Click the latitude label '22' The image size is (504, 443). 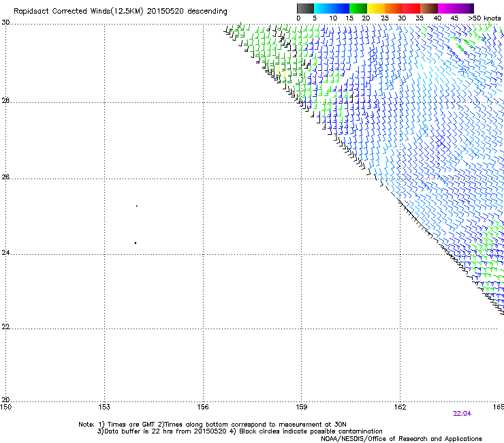[x=5, y=326]
